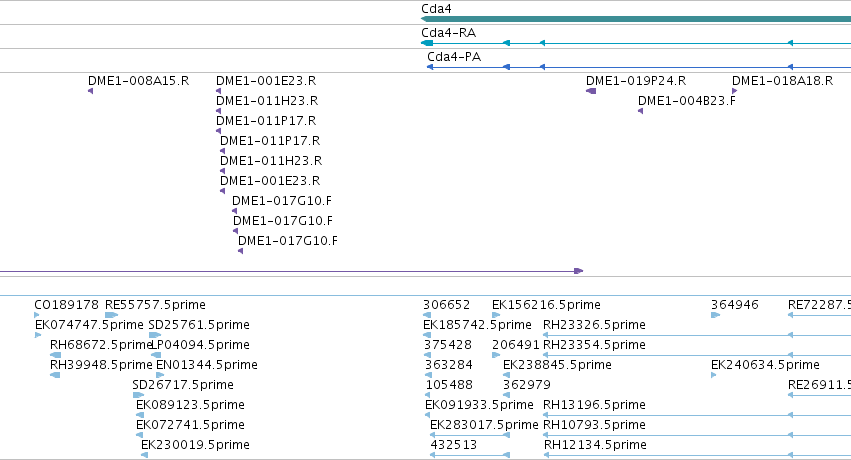This screenshot has width=851, height=460.
Task: Click the RH23326.5prime aligned EST line
Action: (x=697, y=335)
